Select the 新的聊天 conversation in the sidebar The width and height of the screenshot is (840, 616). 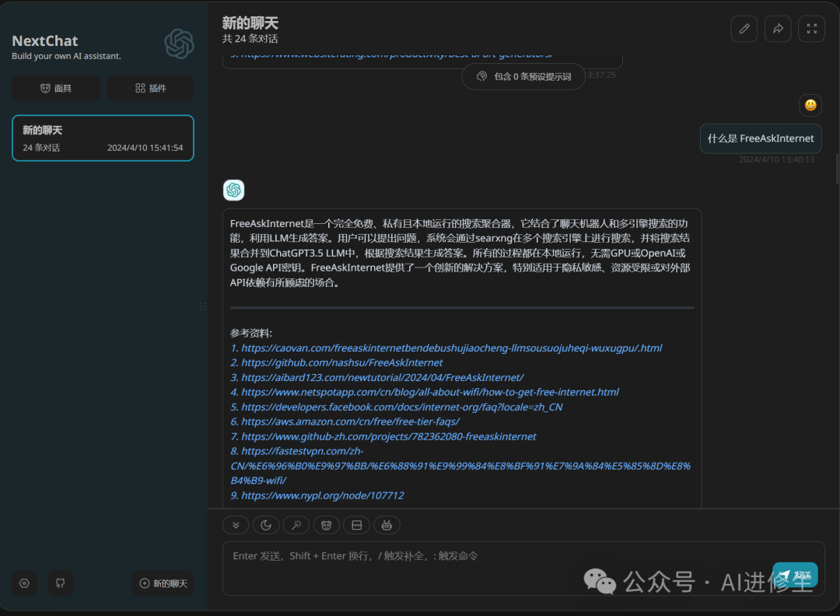tap(103, 138)
